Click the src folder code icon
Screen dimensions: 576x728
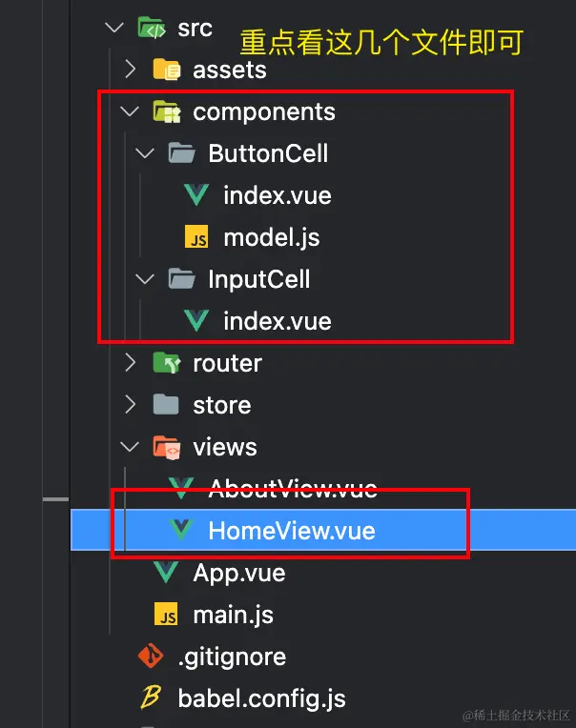pos(151,28)
